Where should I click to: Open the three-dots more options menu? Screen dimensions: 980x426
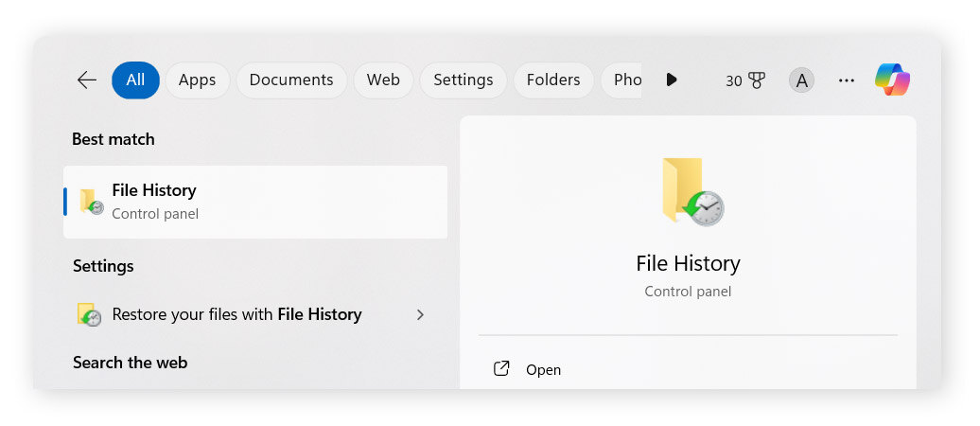(x=847, y=80)
